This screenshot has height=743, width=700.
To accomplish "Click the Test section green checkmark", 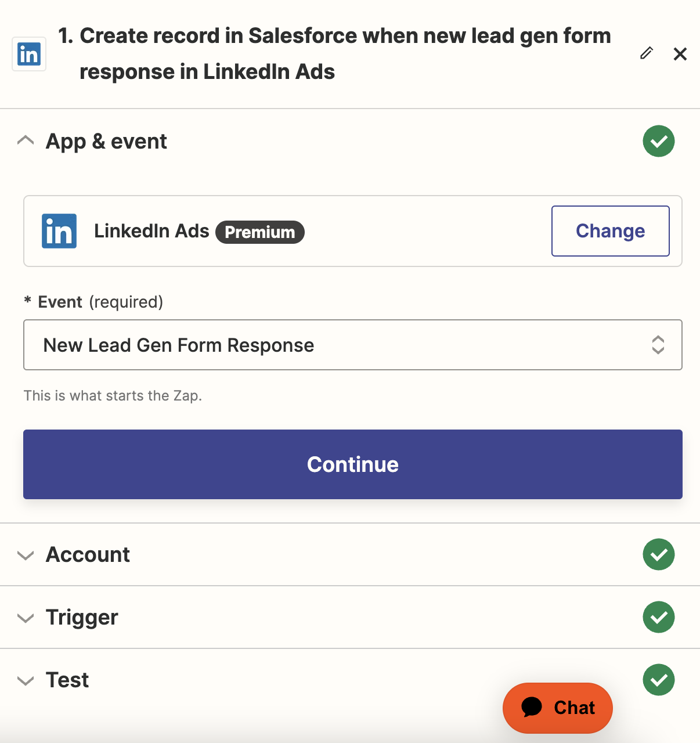I will [x=659, y=680].
